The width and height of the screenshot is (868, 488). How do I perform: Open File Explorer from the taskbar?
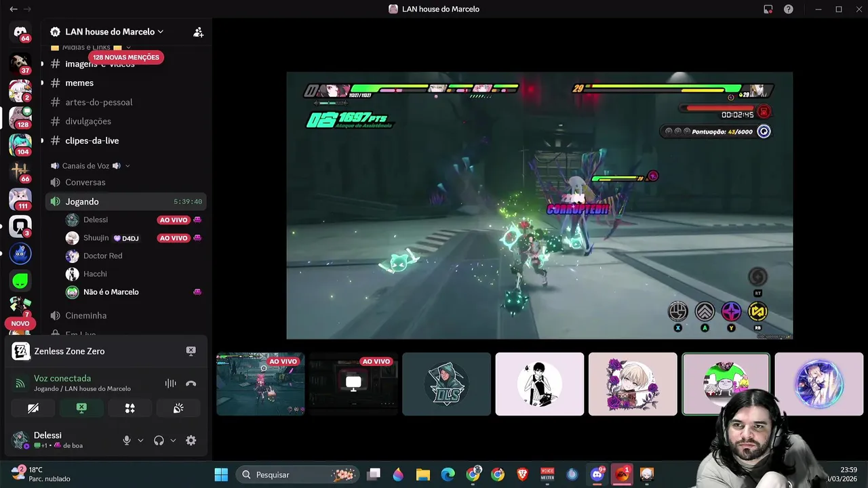pos(423,474)
